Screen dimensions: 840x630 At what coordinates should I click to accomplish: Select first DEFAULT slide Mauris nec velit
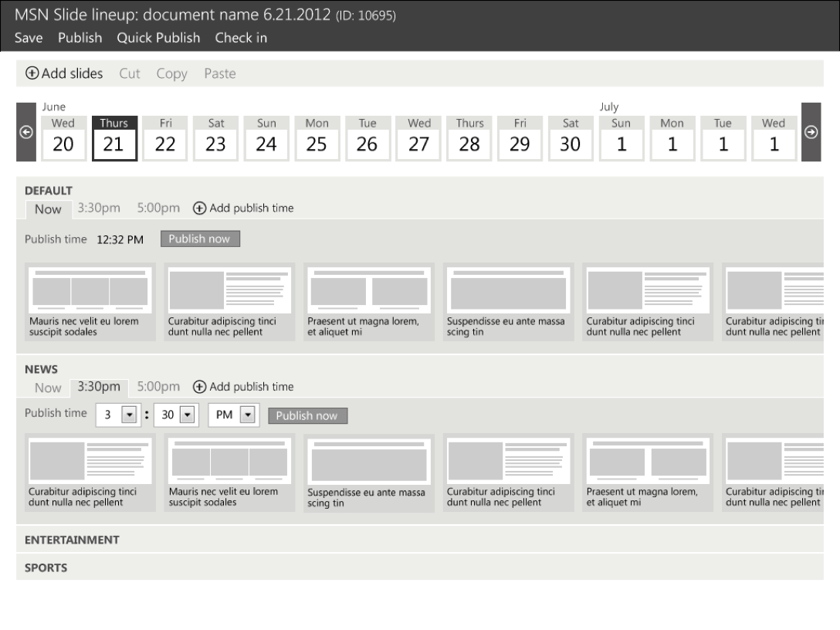click(x=90, y=302)
